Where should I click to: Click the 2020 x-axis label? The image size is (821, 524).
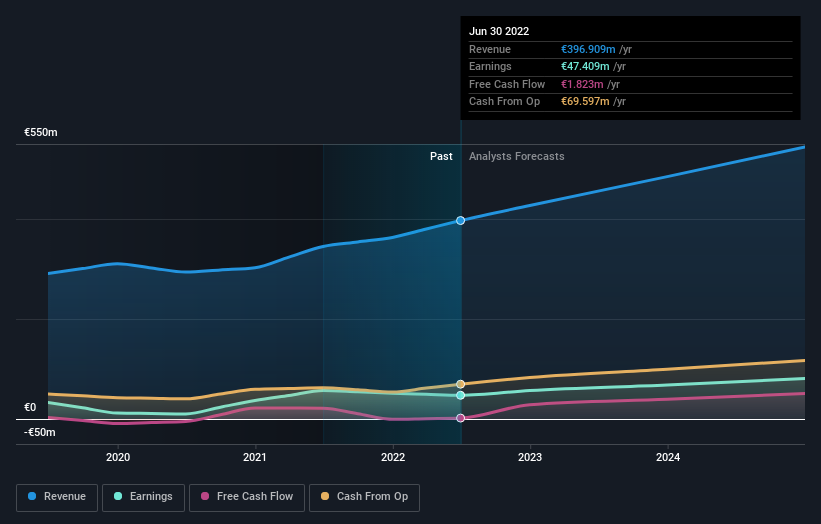(x=118, y=457)
